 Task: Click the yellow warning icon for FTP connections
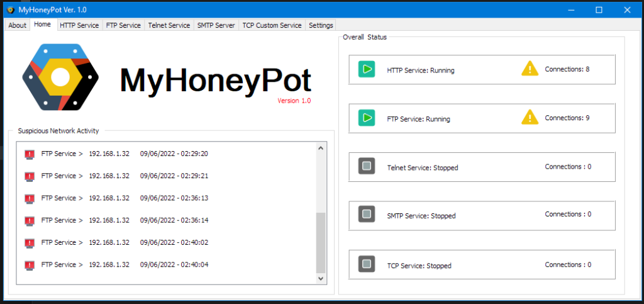[530, 117]
